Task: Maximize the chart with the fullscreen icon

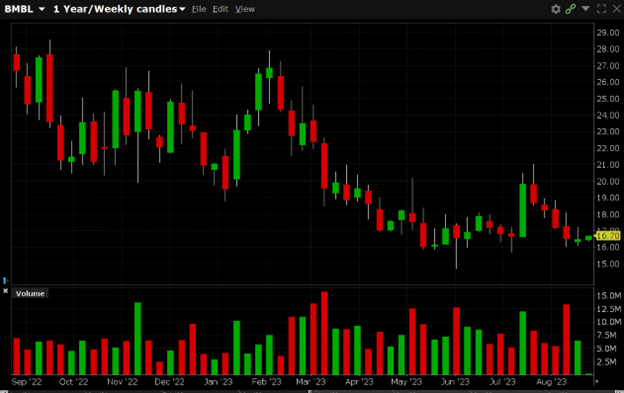Action: [x=601, y=9]
